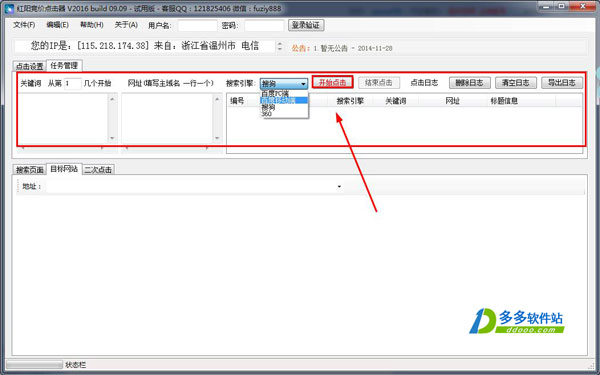This screenshot has height=375, width=600.
Task: Click the 导出日志 button
Action: (x=562, y=82)
